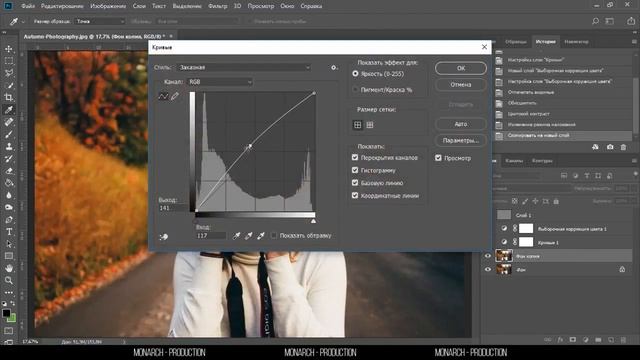
Task: Click the black point slider under the curve
Action: 196,221
